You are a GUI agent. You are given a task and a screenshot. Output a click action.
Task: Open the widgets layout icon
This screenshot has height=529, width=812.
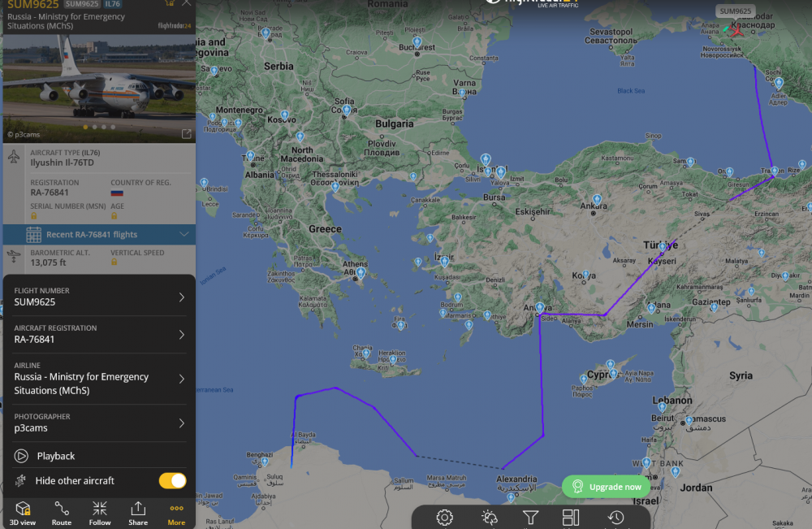click(571, 517)
